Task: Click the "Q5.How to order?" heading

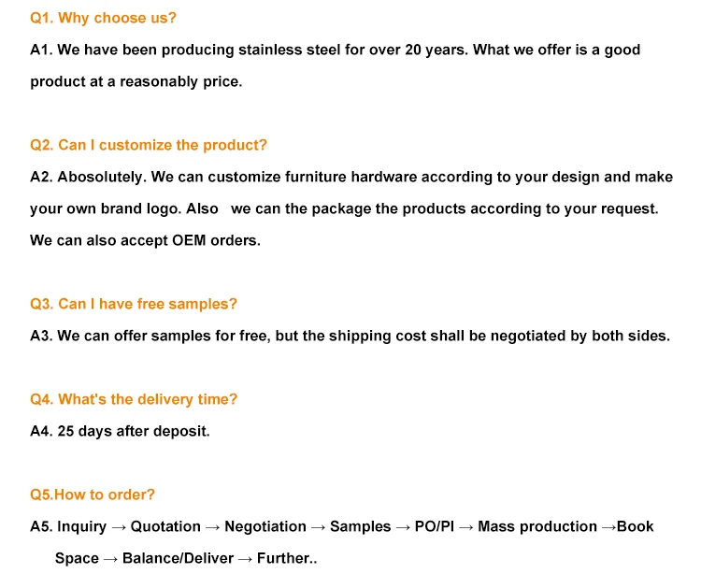Action: coord(93,495)
